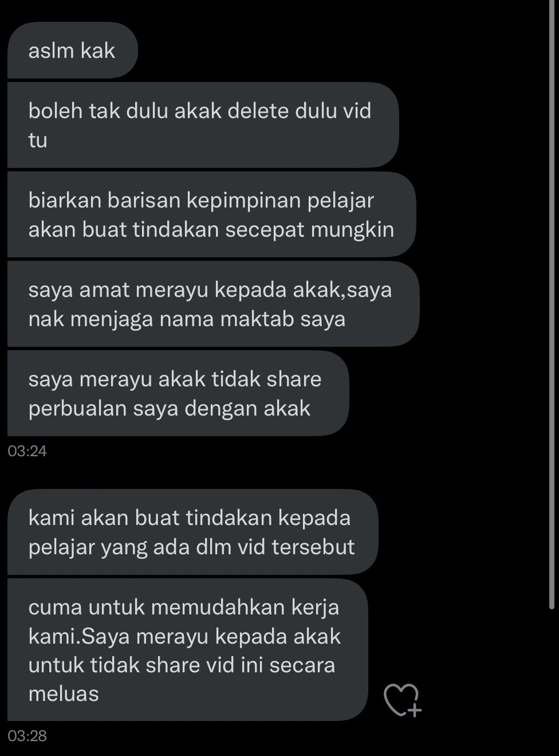Click the 03:24 timestamp
559x756 pixels.
(27, 451)
